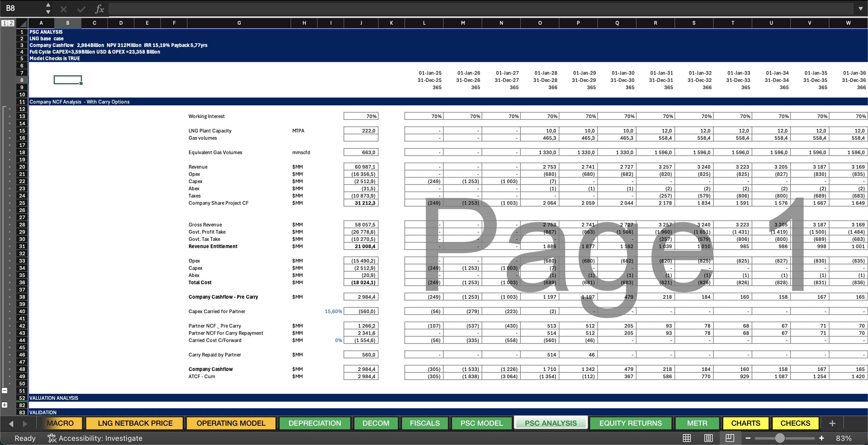The height and width of the screenshot is (445, 868).
Task: Select column J header
Action: click(x=361, y=23)
